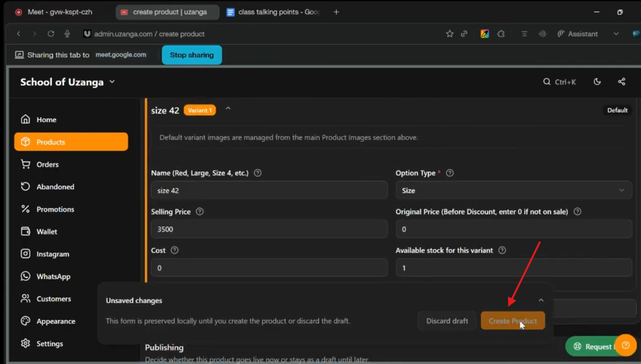This screenshot has height=364, width=641.
Task: Click help icon next to Selling Price
Action: point(199,211)
